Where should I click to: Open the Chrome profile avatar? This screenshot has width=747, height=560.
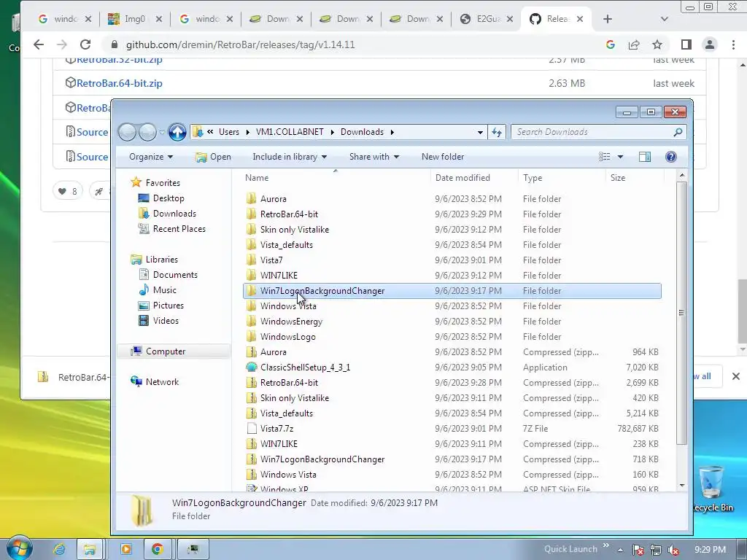point(710,44)
